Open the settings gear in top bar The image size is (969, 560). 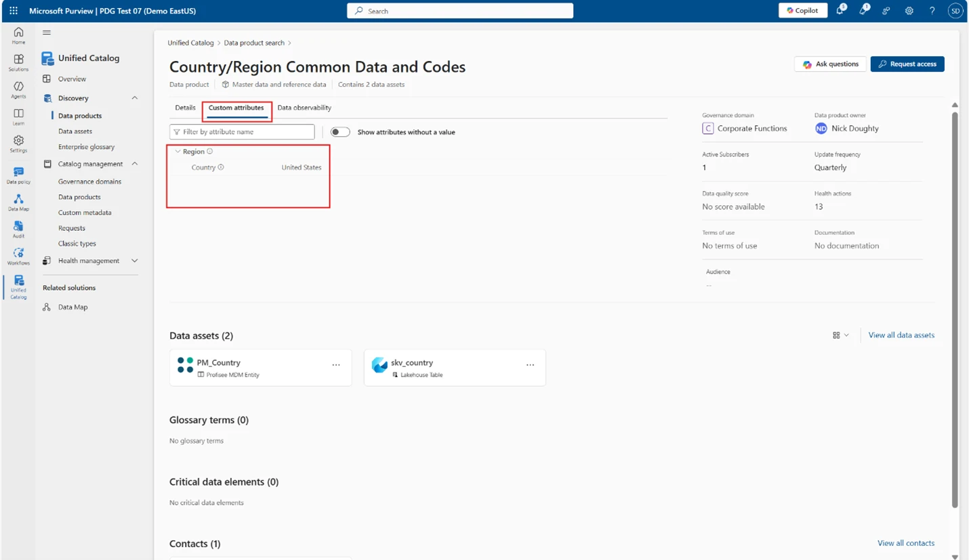pos(909,11)
